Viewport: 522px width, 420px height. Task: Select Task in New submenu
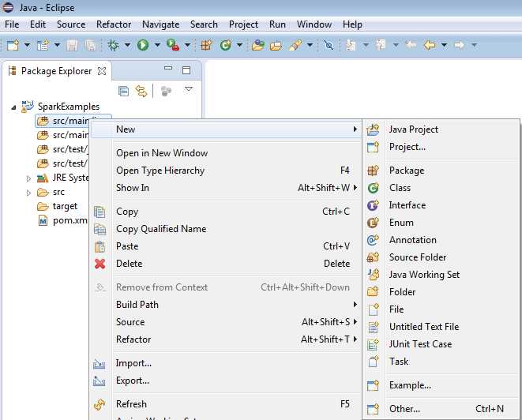[x=441, y=362]
